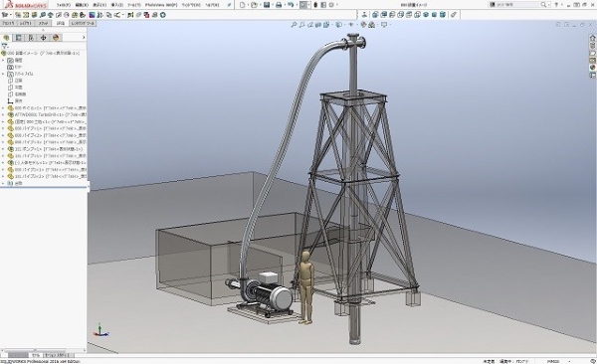This screenshot has width=597, height=364.
Task: Open the PhotoView 360 menu
Action: (161, 5)
